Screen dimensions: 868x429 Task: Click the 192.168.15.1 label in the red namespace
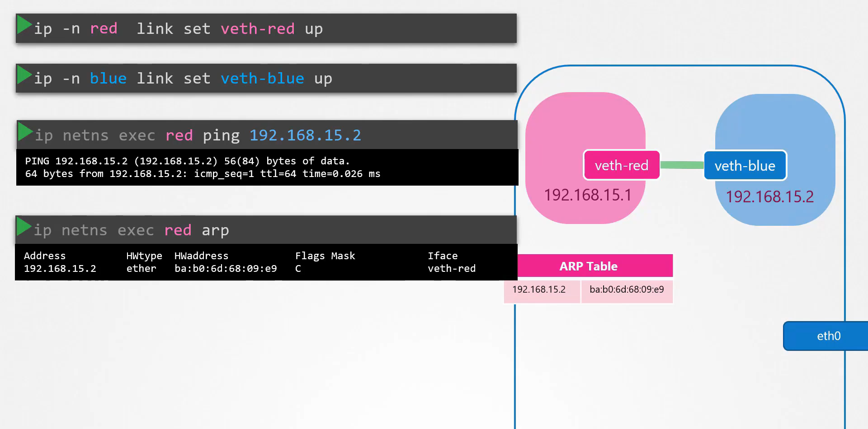coord(588,195)
